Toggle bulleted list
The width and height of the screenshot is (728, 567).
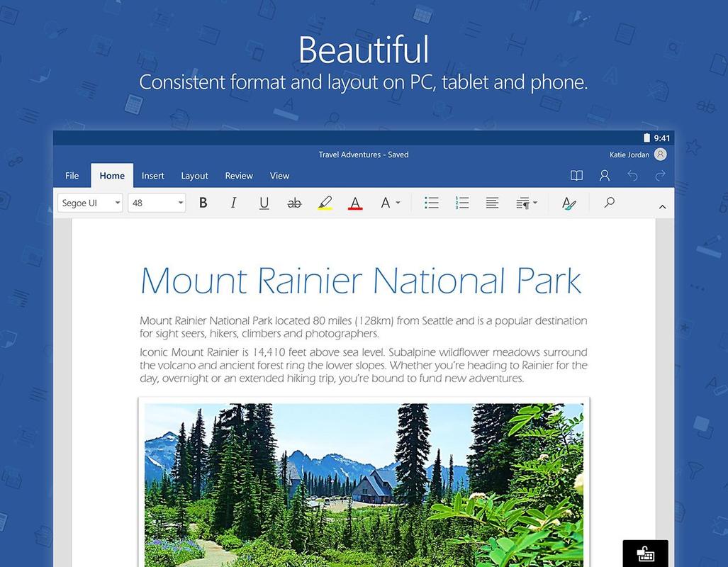431,203
